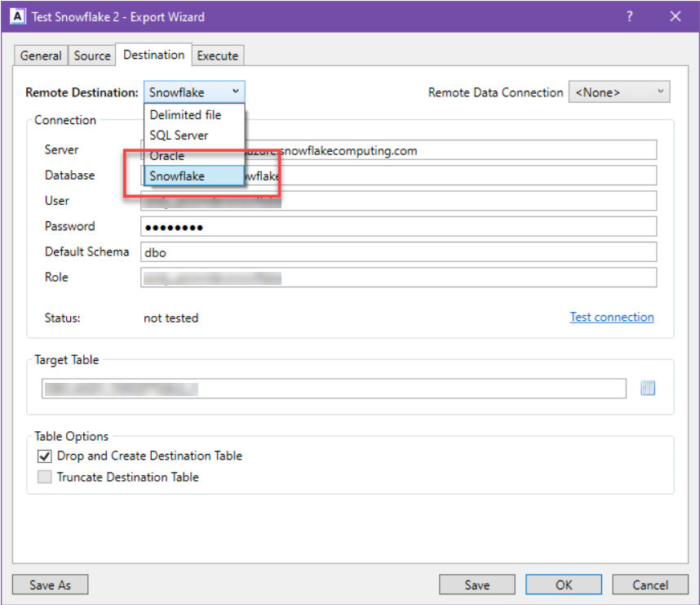The width and height of the screenshot is (700, 605).
Task: Click the Test connection link
Action: pos(611,318)
